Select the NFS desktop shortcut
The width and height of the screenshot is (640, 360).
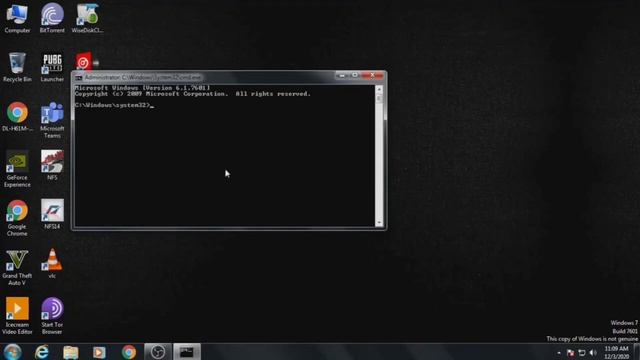coord(52,165)
